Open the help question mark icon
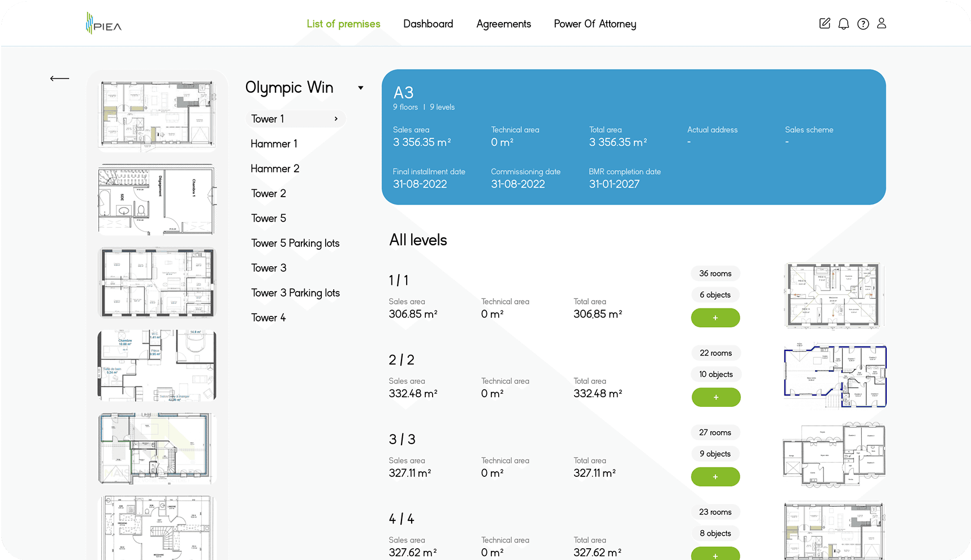Screen dimensions: 971x560 coord(862,24)
